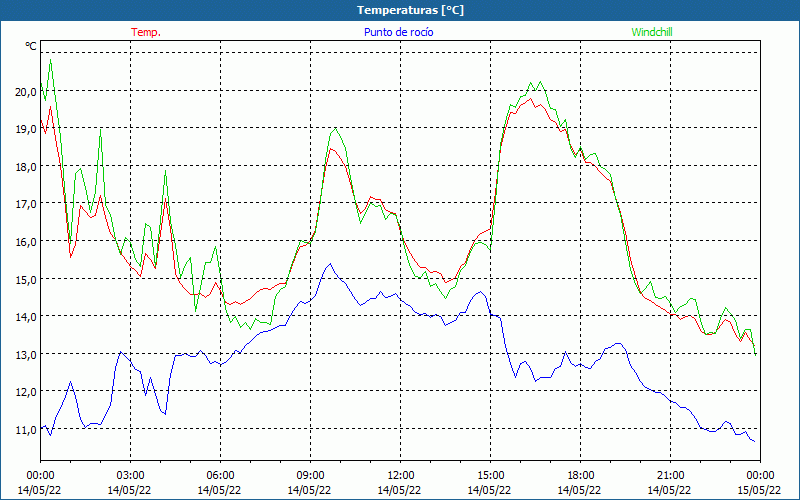Click the "Temperaturas [°C]" chart title
This screenshot has height=500, width=800.
(x=410, y=10)
